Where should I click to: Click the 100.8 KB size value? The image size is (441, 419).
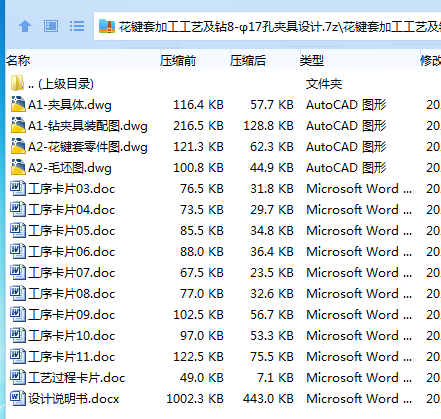198,168
